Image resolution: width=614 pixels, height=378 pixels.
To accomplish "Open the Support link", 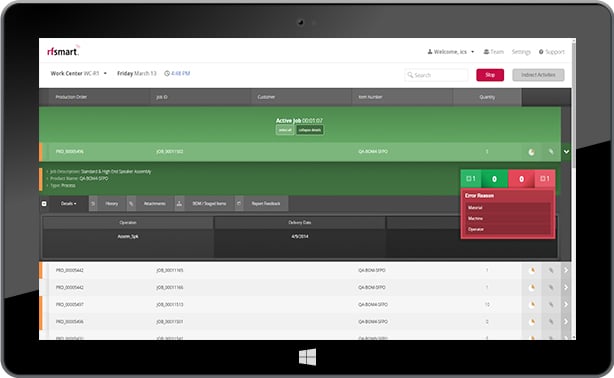I will click(552, 52).
